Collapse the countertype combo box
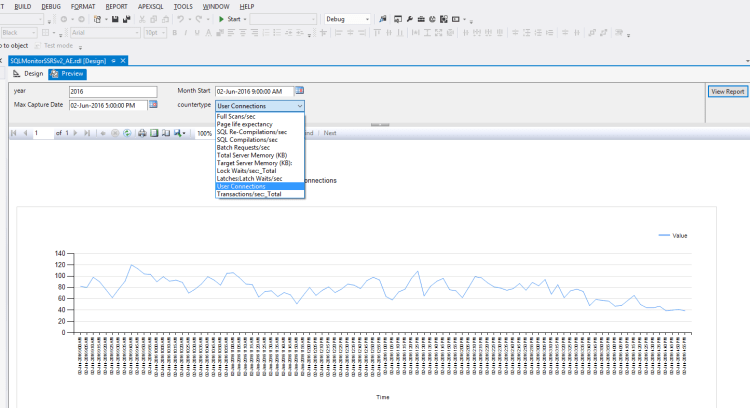 pyautogui.click(x=299, y=105)
